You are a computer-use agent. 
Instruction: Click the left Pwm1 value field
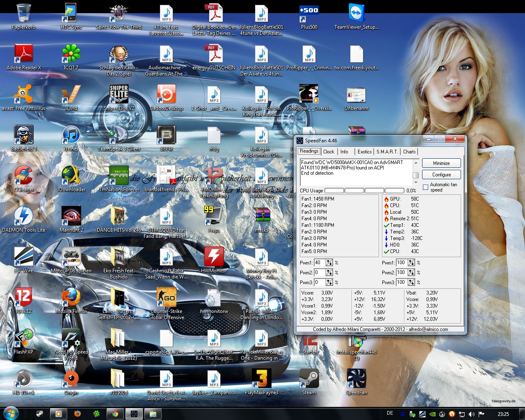click(x=320, y=262)
